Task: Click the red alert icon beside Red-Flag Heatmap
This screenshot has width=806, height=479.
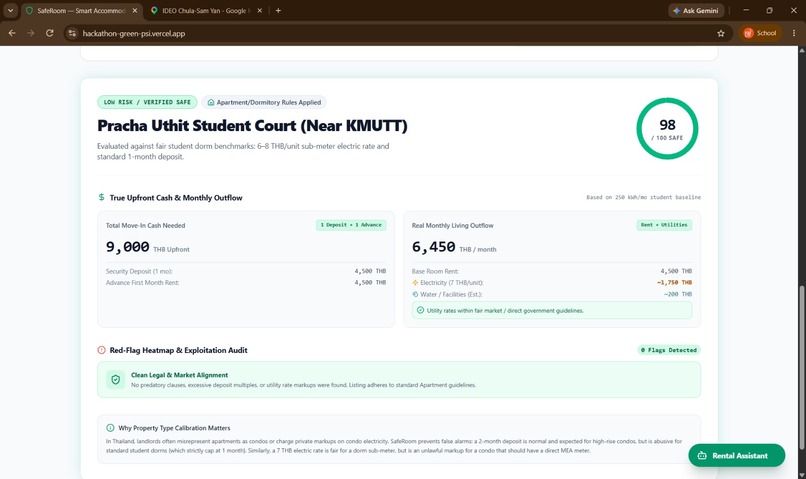Action: coord(101,350)
